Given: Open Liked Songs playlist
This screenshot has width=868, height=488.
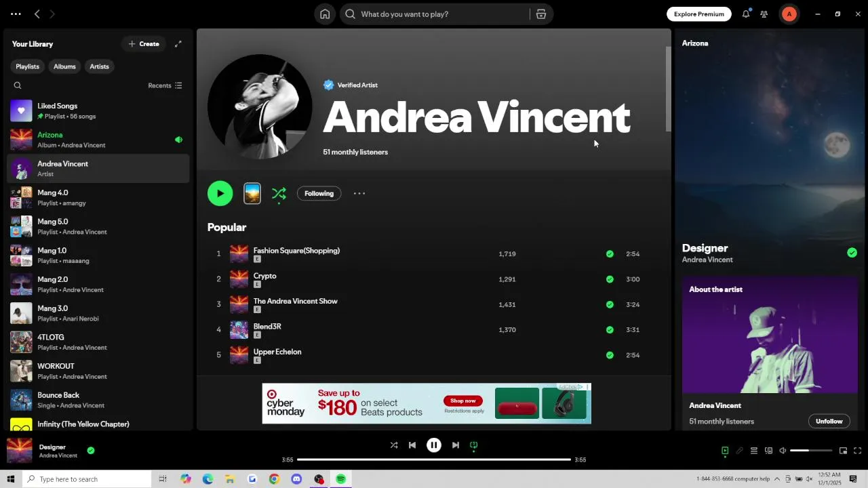Looking at the screenshot, I should (98, 110).
